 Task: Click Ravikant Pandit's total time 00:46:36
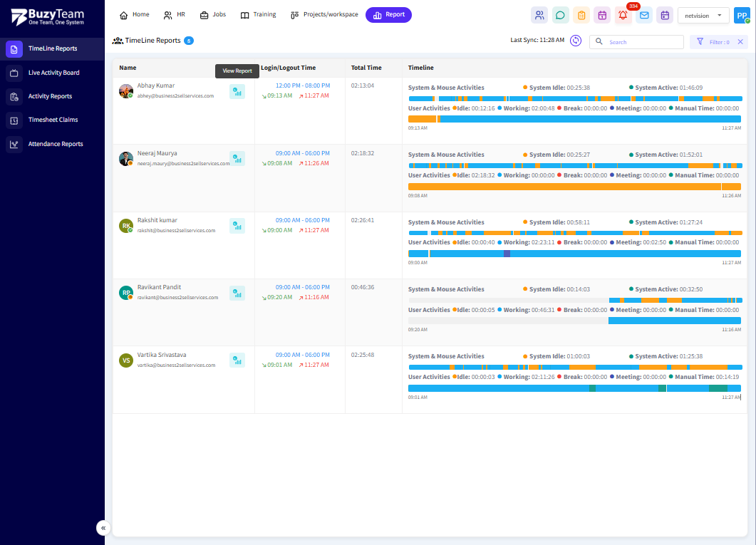[363, 287]
